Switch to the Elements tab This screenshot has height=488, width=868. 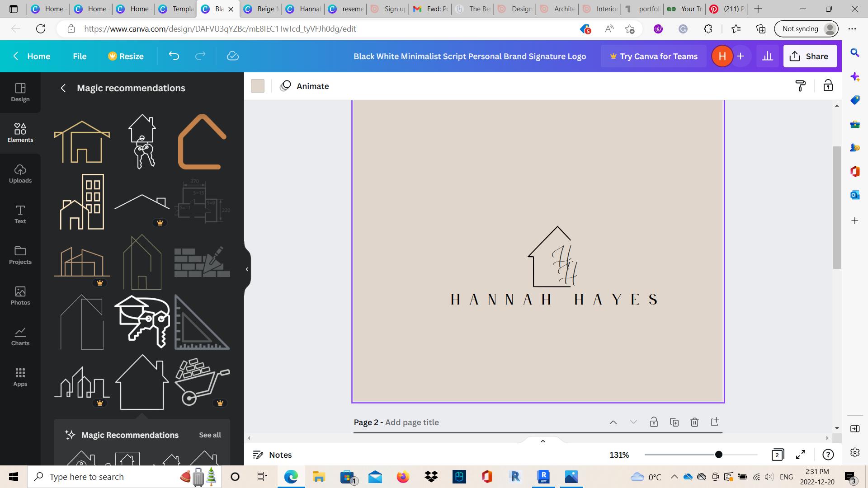coord(20,133)
